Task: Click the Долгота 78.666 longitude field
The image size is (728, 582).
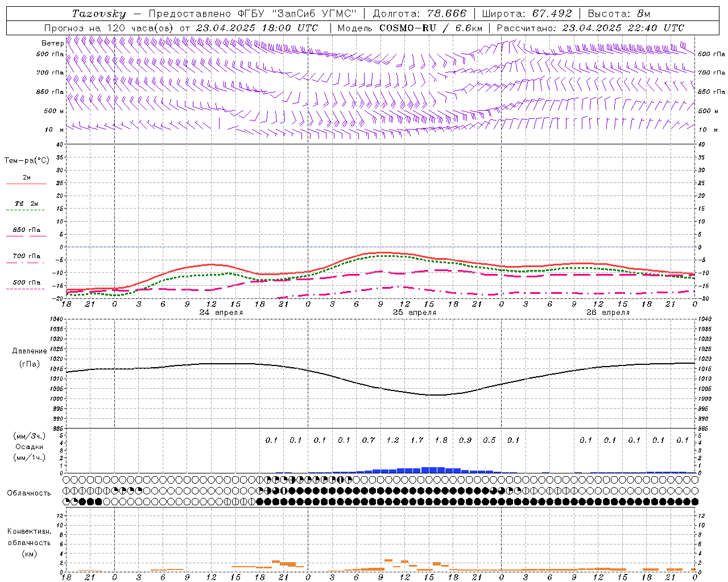Action: tap(419, 14)
